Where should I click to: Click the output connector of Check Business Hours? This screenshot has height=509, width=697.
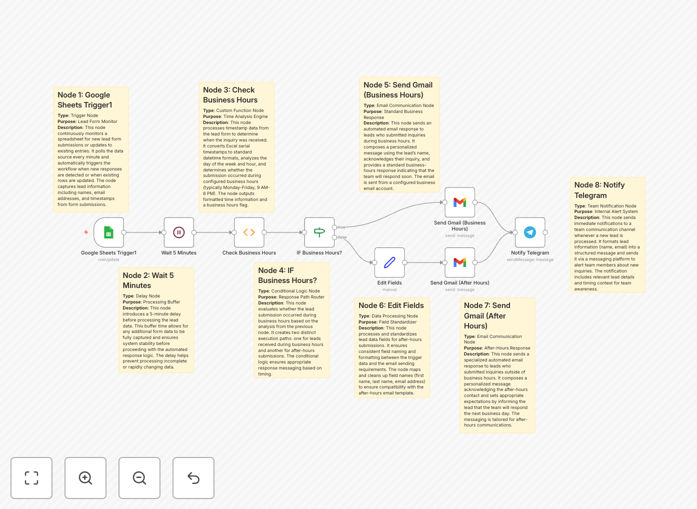264,232
